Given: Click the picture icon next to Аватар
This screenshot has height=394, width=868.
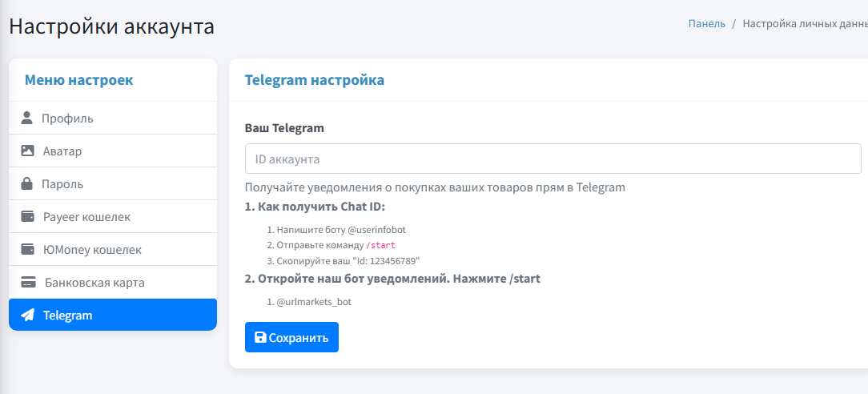Looking at the screenshot, I should pos(27,151).
